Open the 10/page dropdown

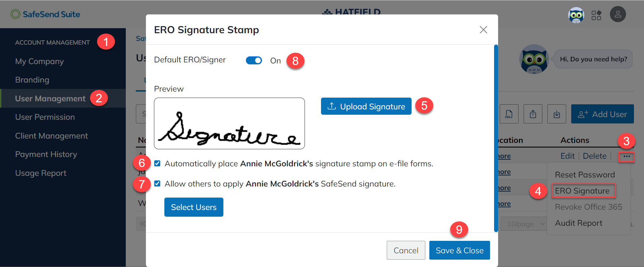[x=523, y=224]
